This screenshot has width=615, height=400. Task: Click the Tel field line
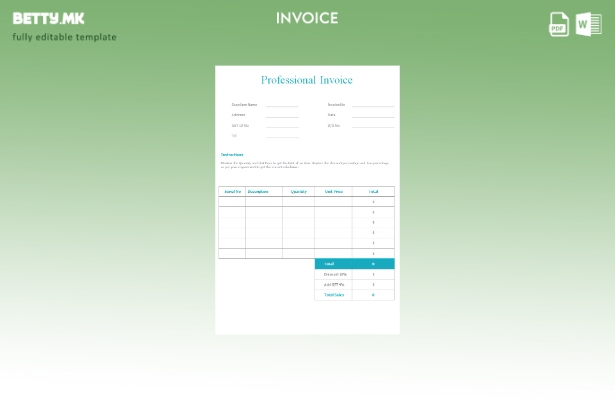(282, 136)
